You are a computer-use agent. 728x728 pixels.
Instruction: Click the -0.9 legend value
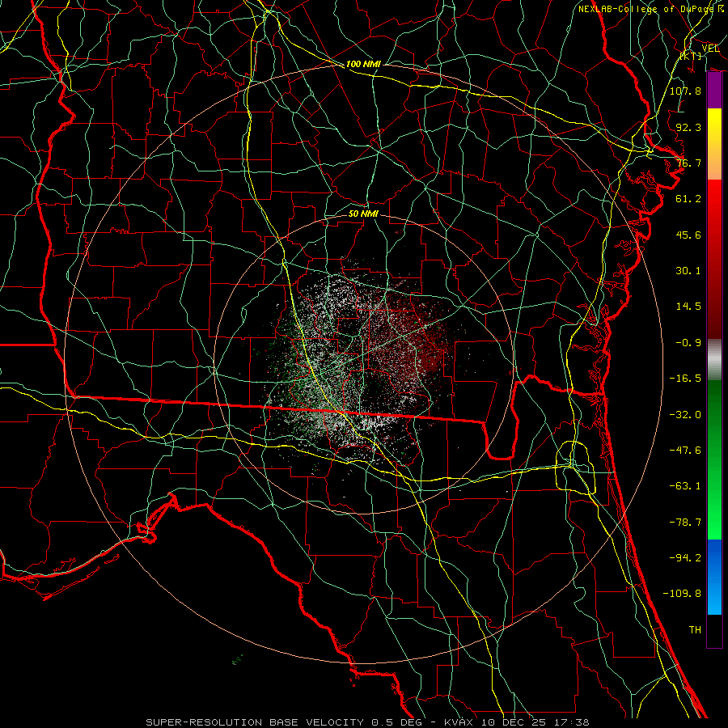pos(688,343)
